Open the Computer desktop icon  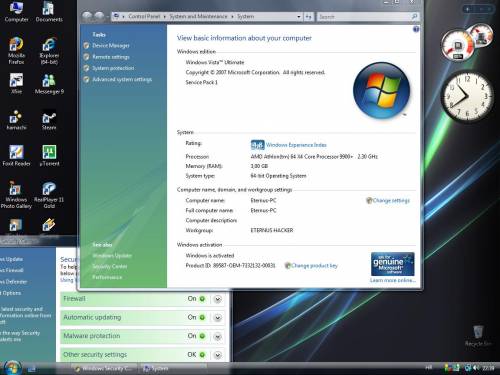coord(16,11)
